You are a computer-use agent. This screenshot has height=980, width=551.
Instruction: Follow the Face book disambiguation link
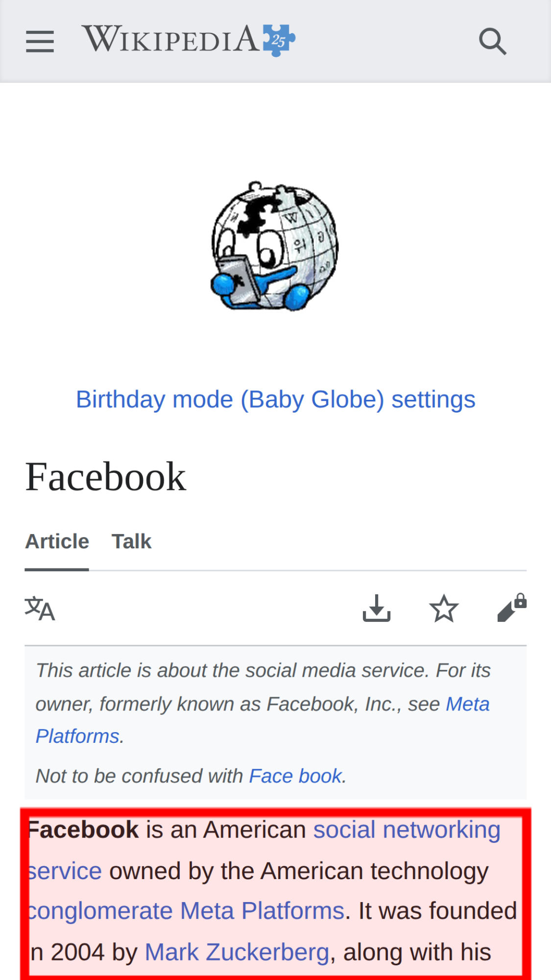(x=295, y=776)
